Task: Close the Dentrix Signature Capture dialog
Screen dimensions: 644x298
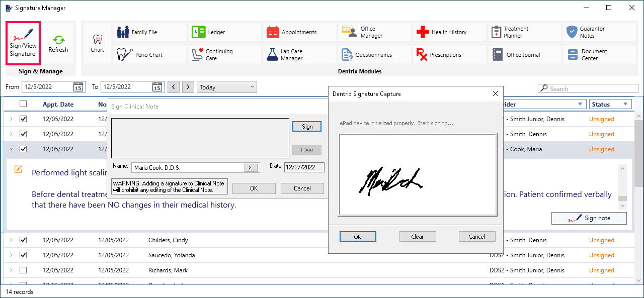Action: click(x=495, y=93)
